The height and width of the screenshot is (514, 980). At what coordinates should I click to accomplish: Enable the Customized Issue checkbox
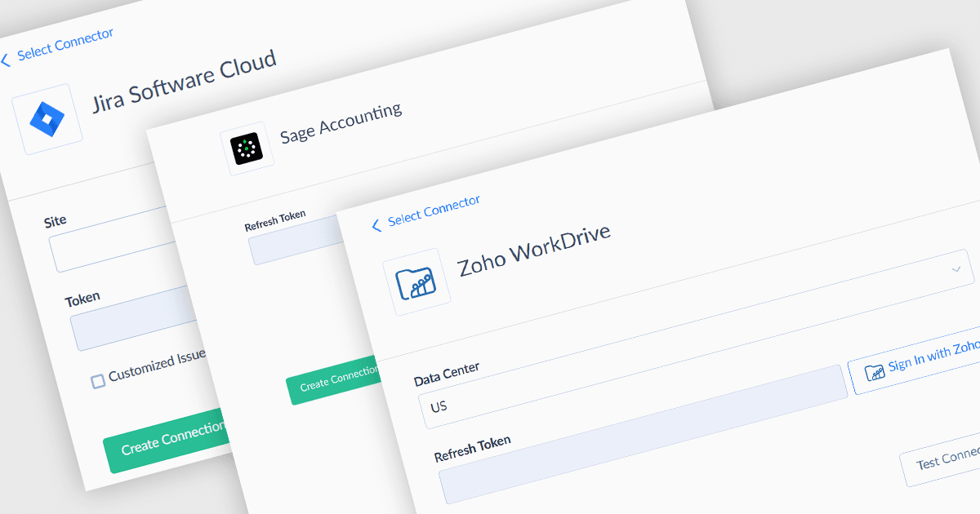98,380
